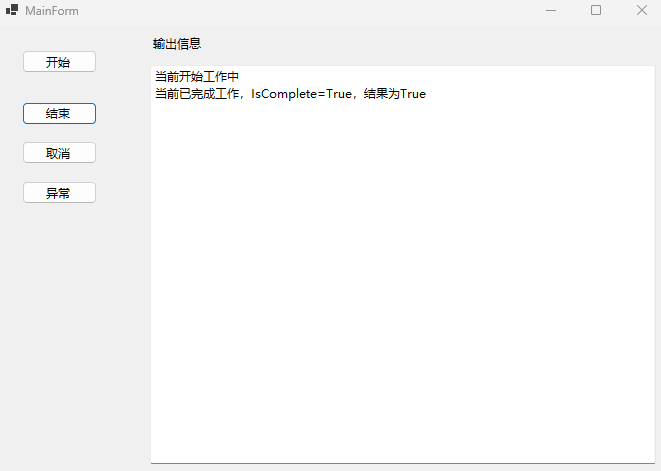
Task: Maximize the MainForm window
Action: click(596, 11)
